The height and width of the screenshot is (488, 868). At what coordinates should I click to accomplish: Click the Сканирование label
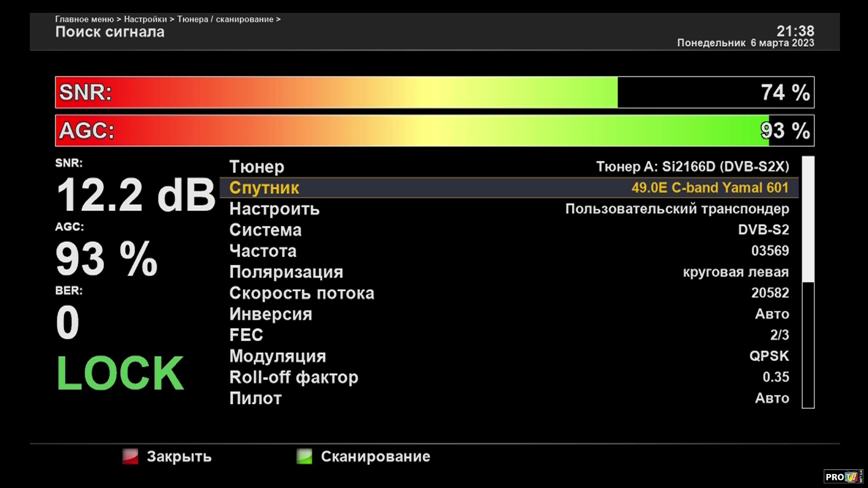click(375, 456)
